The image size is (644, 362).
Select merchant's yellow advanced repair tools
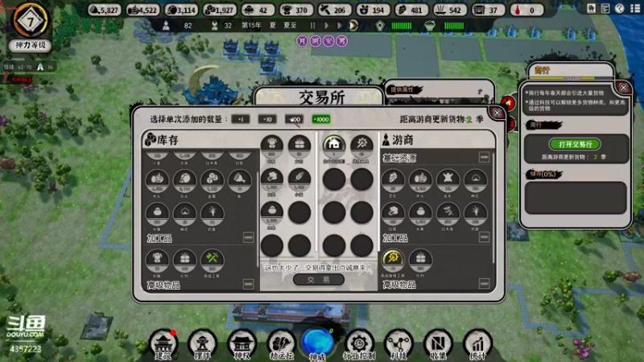click(393, 261)
